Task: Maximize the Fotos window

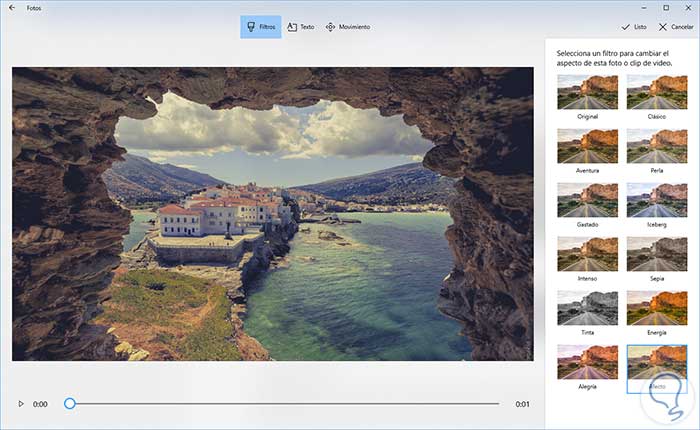Action: coord(666,8)
